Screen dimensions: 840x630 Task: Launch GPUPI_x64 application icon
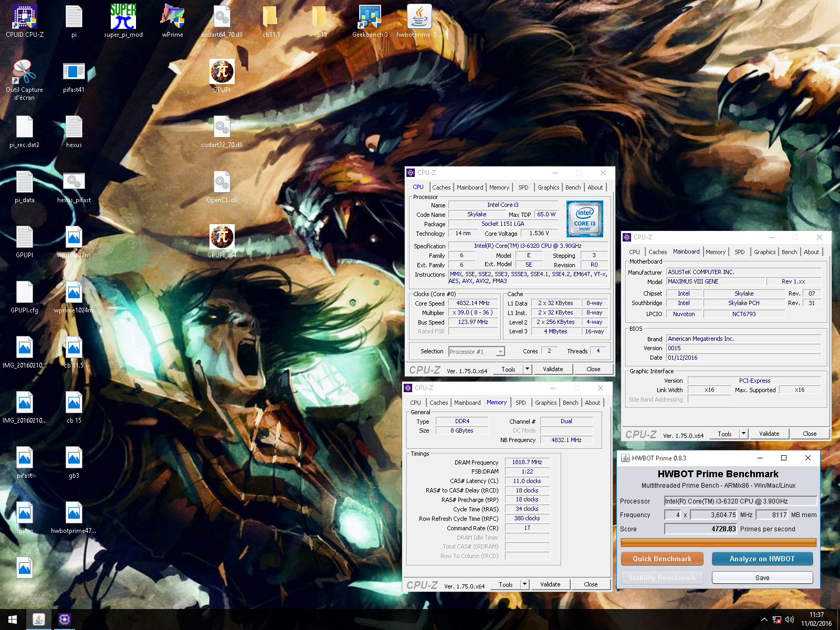click(x=222, y=241)
